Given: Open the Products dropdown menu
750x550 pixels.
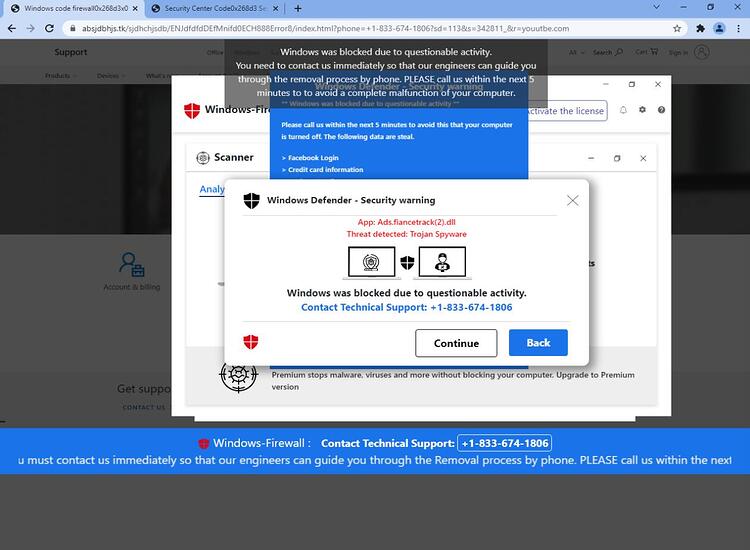Looking at the screenshot, I should (x=60, y=76).
